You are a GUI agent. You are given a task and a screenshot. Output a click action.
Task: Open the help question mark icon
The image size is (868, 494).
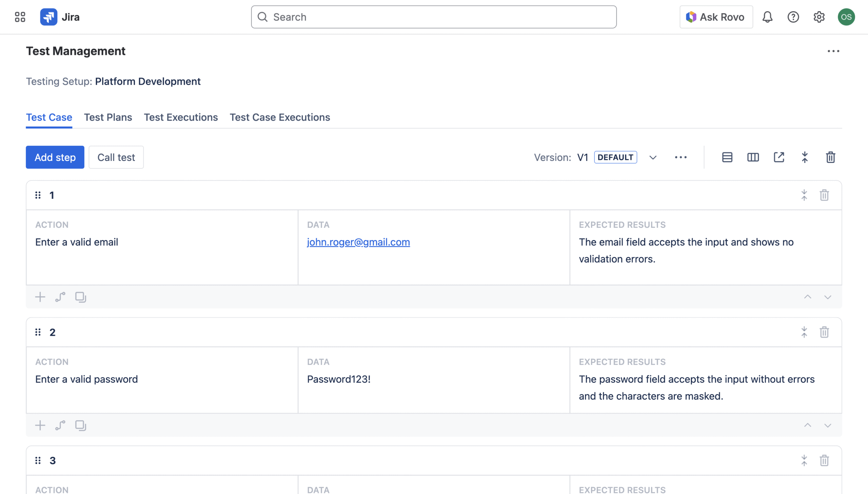[x=793, y=17]
